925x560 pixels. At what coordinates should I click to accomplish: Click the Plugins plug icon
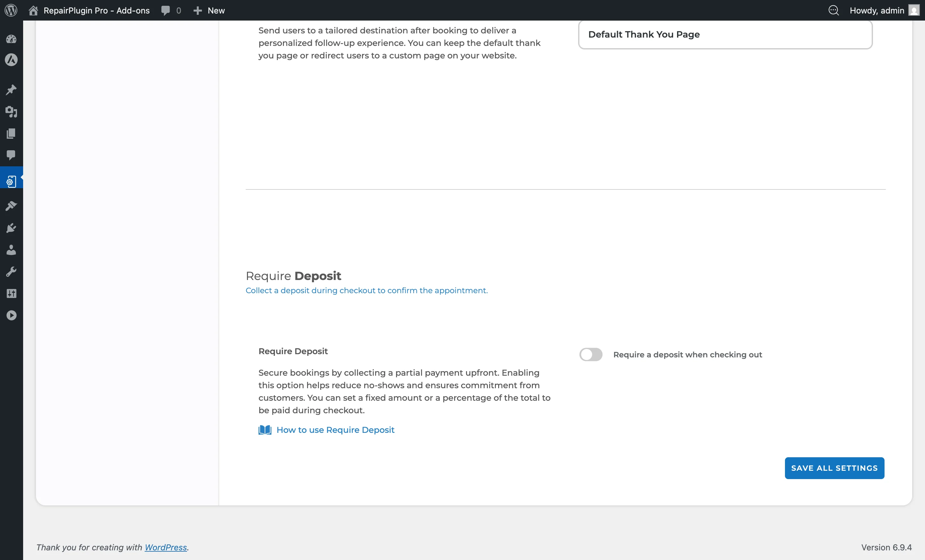pos(11,228)
